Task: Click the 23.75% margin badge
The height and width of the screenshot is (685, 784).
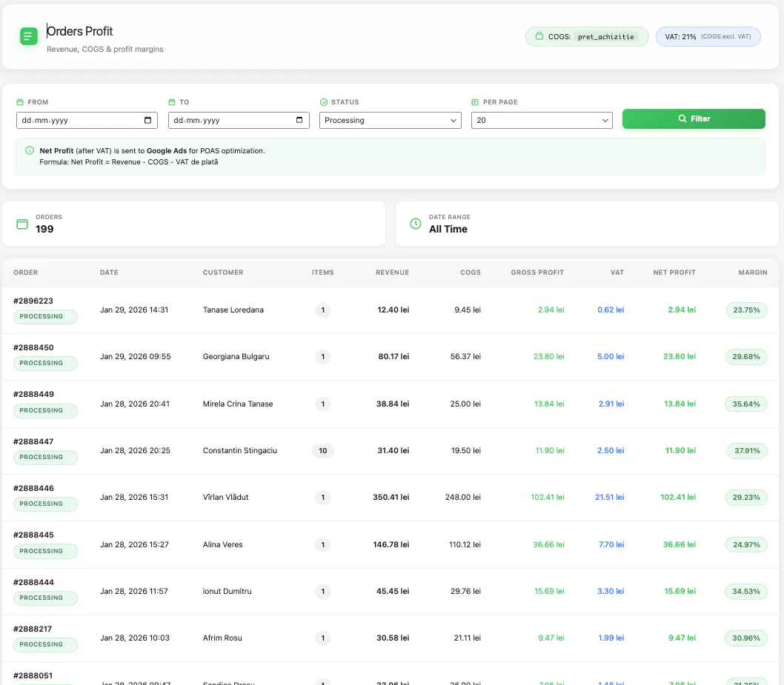Action: click(746, 310)
